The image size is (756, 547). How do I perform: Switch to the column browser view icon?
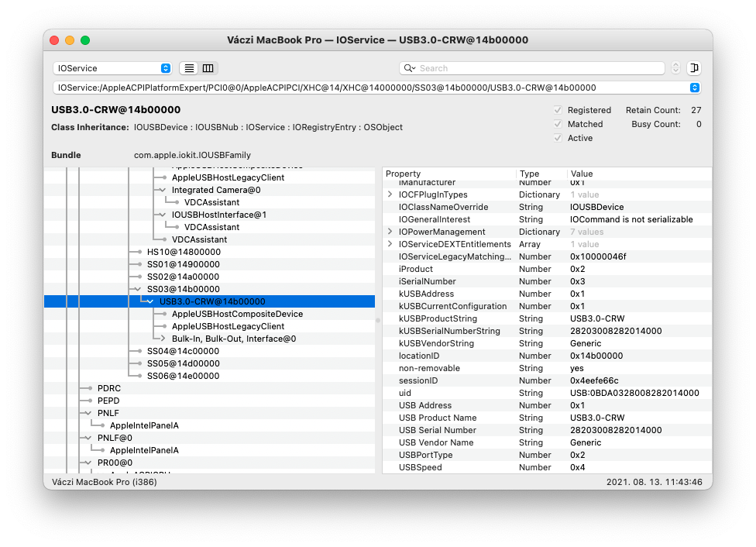coord(208,68)
